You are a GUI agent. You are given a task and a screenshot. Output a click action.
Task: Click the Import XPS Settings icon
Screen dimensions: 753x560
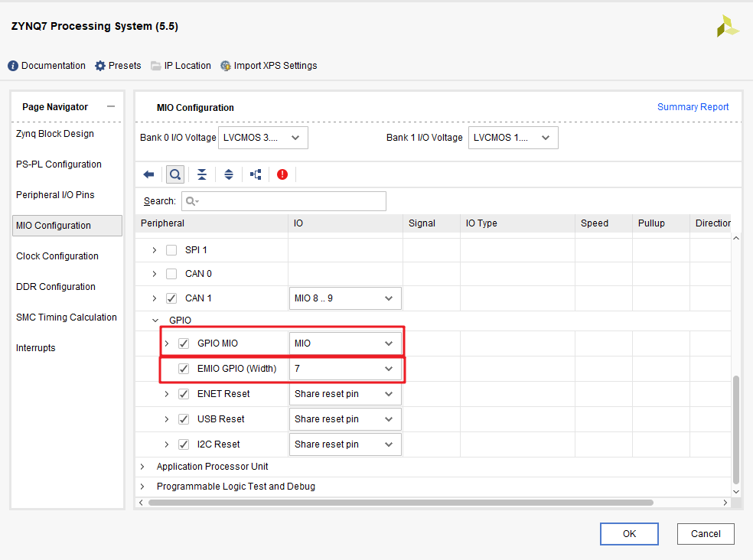(225, 66)
